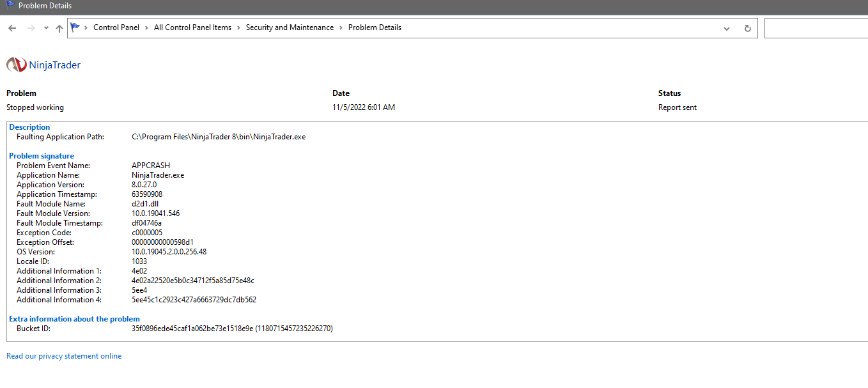Expand the chevron after All Control Panel Items
Viewport: 868px width, 388px height.
[238, 27]
